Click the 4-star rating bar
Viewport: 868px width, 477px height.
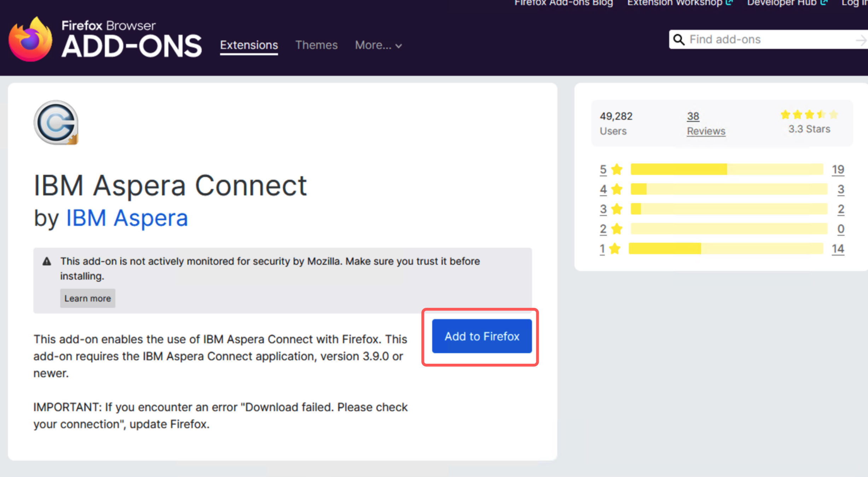pyautogui.click(x=729, y=189)
